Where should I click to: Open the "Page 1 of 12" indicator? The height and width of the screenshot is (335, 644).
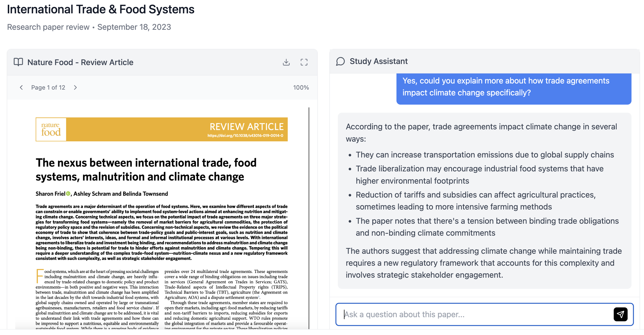click(48, 87)
